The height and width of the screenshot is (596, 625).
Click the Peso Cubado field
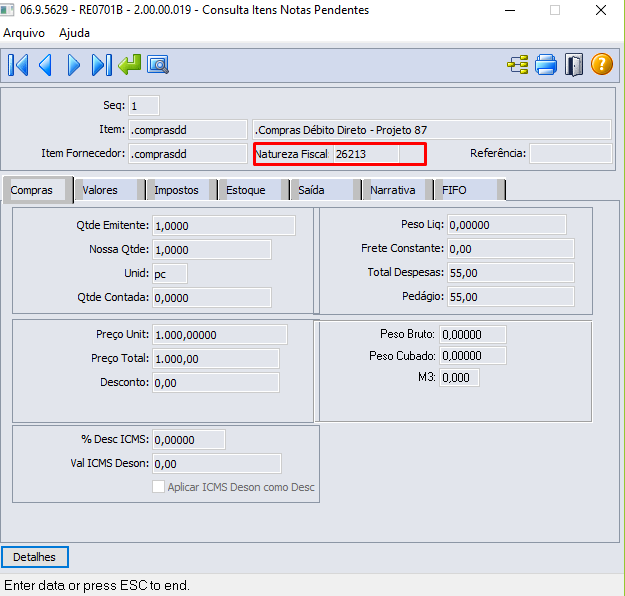click(473, 356)
